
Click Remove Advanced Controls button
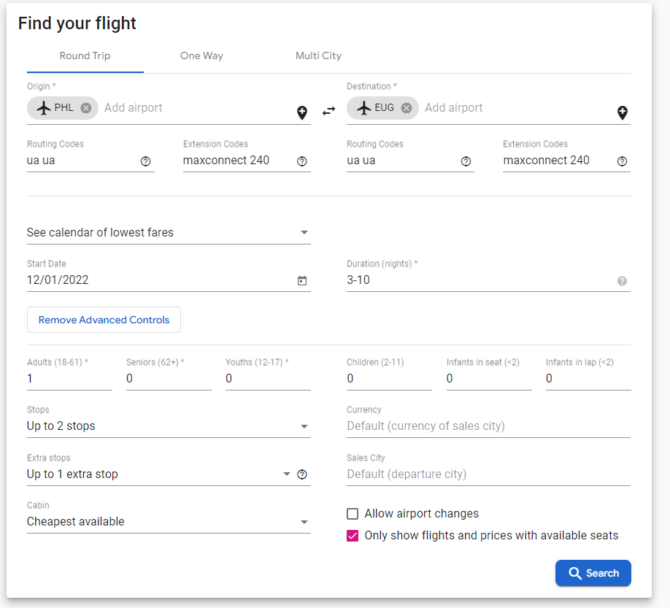(104, 320)
